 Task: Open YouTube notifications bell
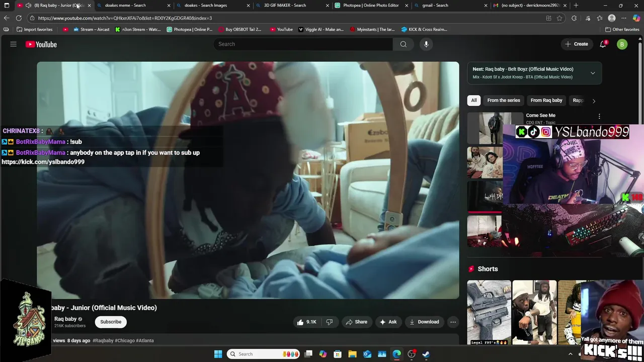click(603, 44)
